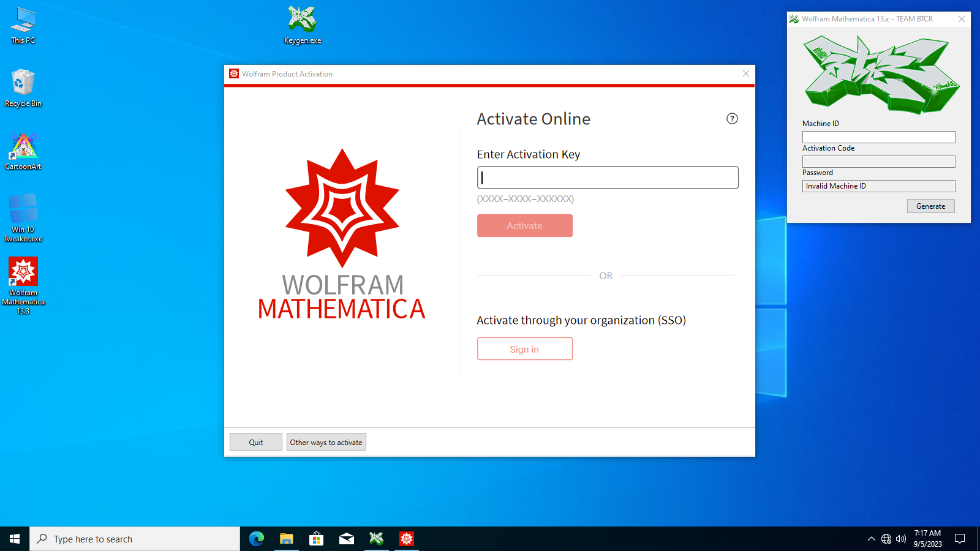Open the network status tray icon

(886, 539)
